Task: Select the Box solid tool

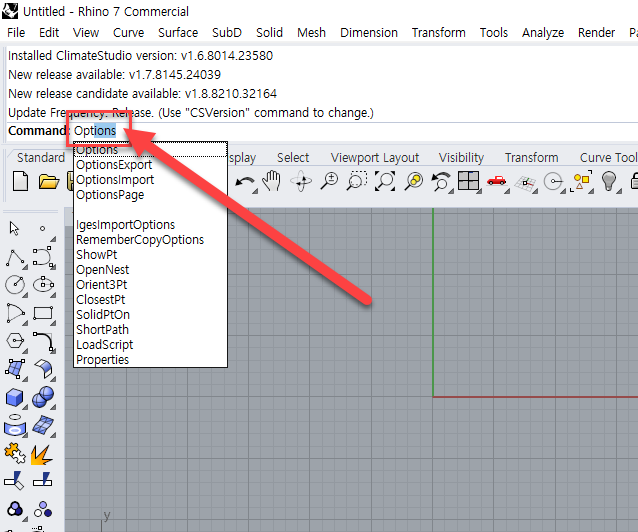Action: (15, 398)
